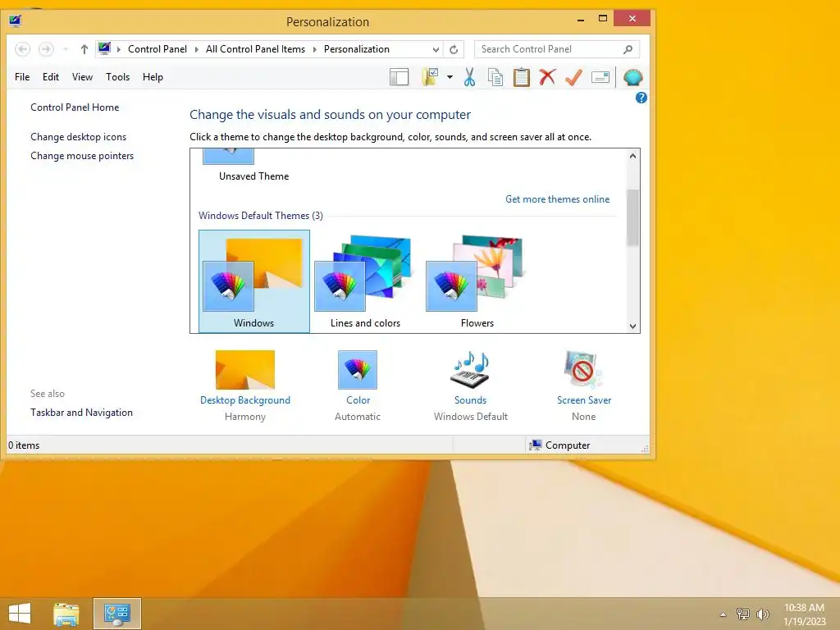Click the Windows Start button
The image size is (840, 630).
coord(20,614)
